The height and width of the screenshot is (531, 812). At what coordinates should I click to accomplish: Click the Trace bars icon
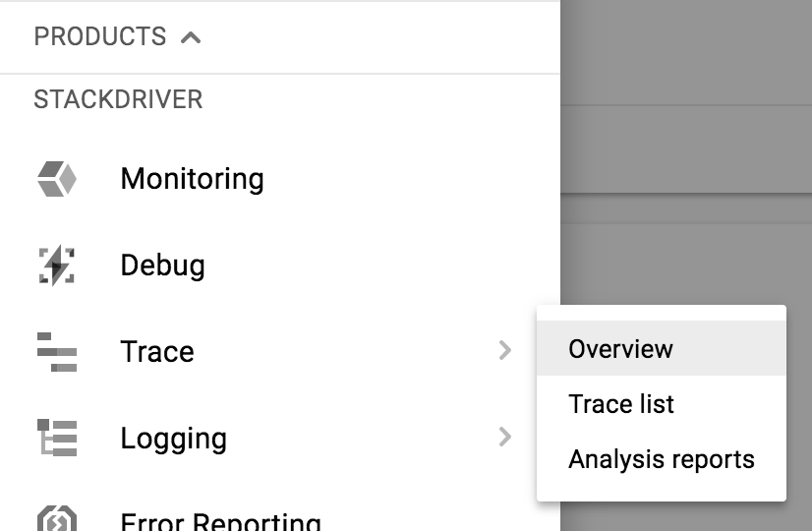tap(56, 352)
